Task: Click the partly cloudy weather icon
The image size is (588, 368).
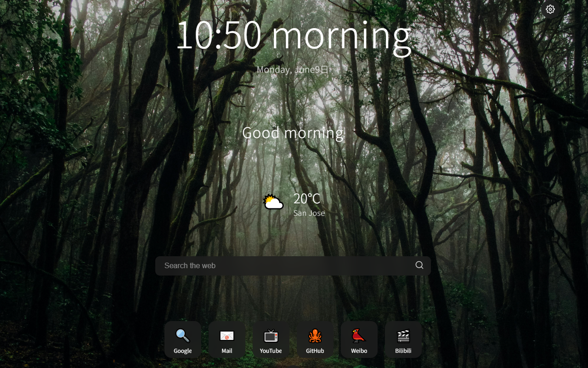Action: pos(273,202)
